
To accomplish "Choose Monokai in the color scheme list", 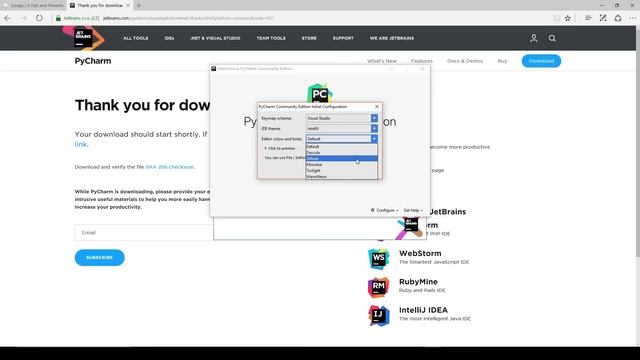I will click(x=342, y=164).
